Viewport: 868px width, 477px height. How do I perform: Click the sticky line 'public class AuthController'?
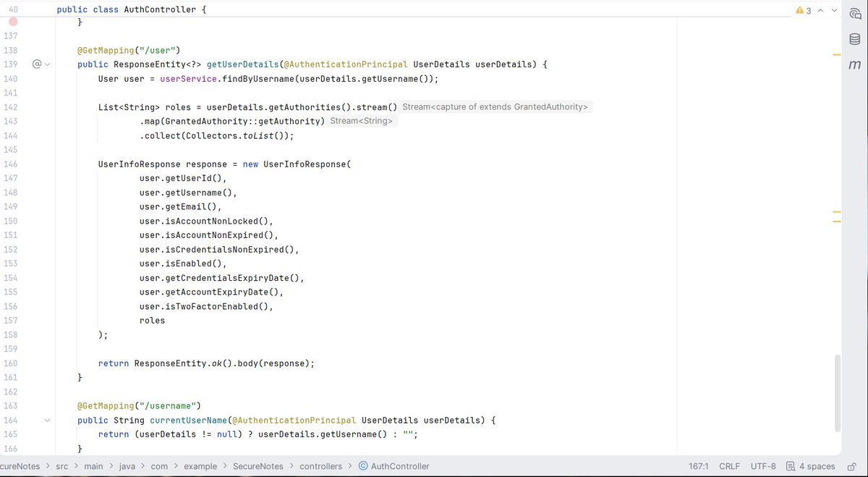(132, 10)
